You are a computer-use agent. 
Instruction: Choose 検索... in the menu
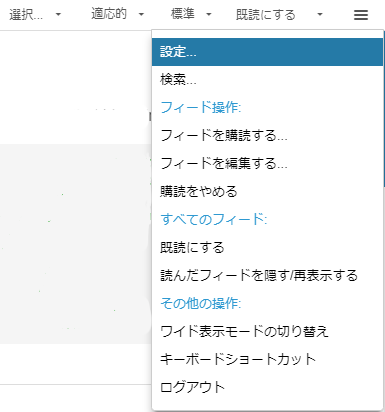click(267, 80)
